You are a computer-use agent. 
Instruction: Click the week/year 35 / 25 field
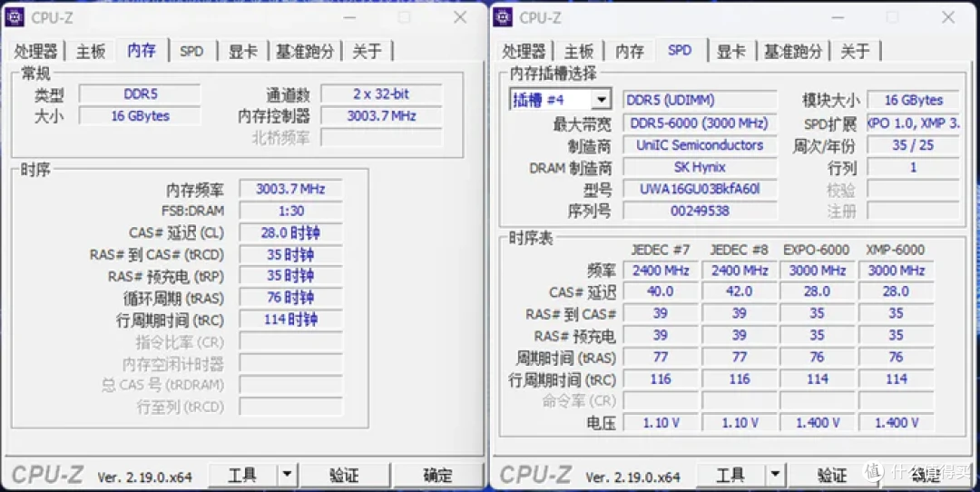point(913,145)
